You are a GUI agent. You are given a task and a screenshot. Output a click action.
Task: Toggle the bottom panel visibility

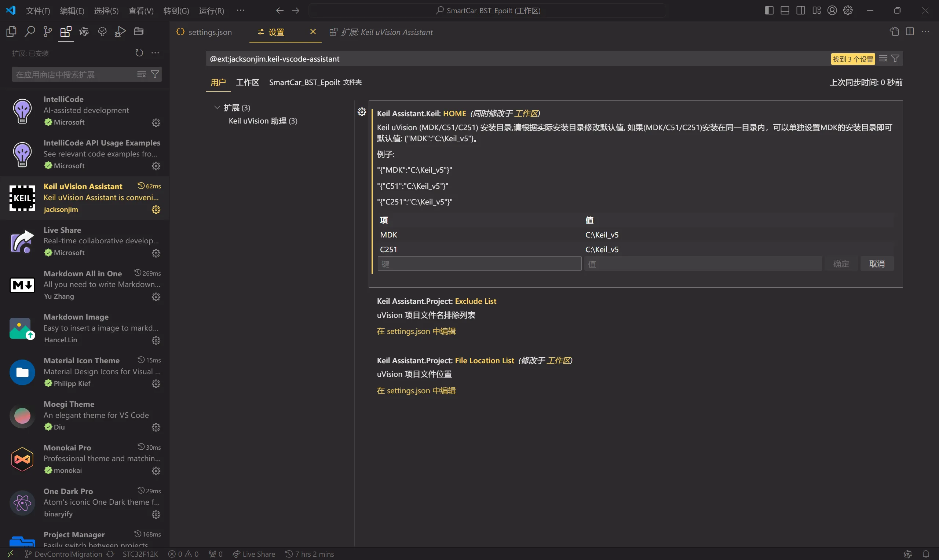coord(785,11)
